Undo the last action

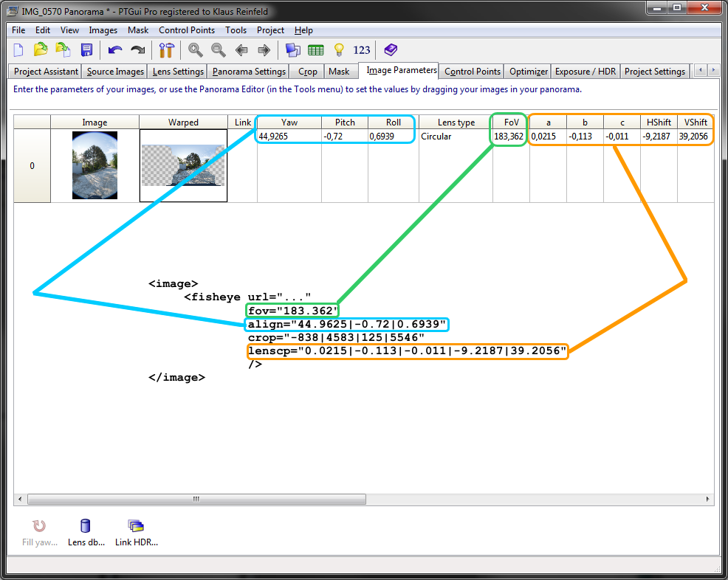click(114, 50)
